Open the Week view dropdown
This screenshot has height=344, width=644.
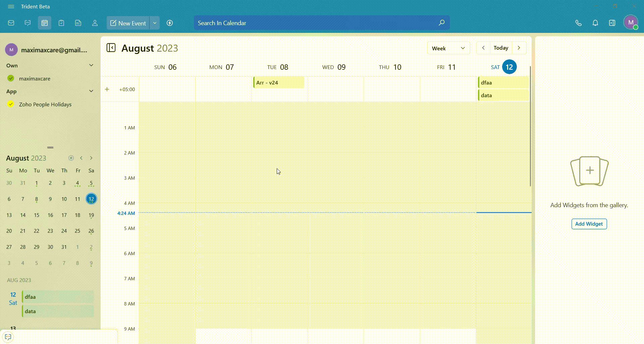click(x=448, y=48)
